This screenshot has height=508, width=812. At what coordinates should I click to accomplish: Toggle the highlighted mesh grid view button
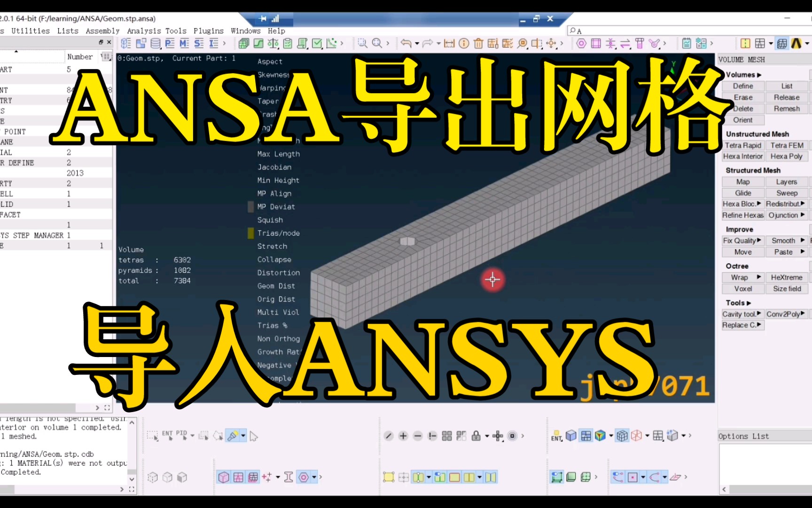pyautogui.click(x=586, y=436)
